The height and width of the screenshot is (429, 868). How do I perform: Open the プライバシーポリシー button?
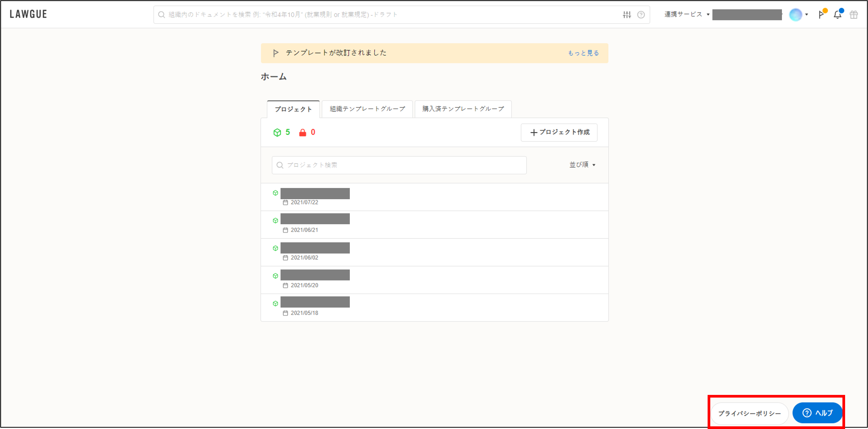[x=749, y=413]
